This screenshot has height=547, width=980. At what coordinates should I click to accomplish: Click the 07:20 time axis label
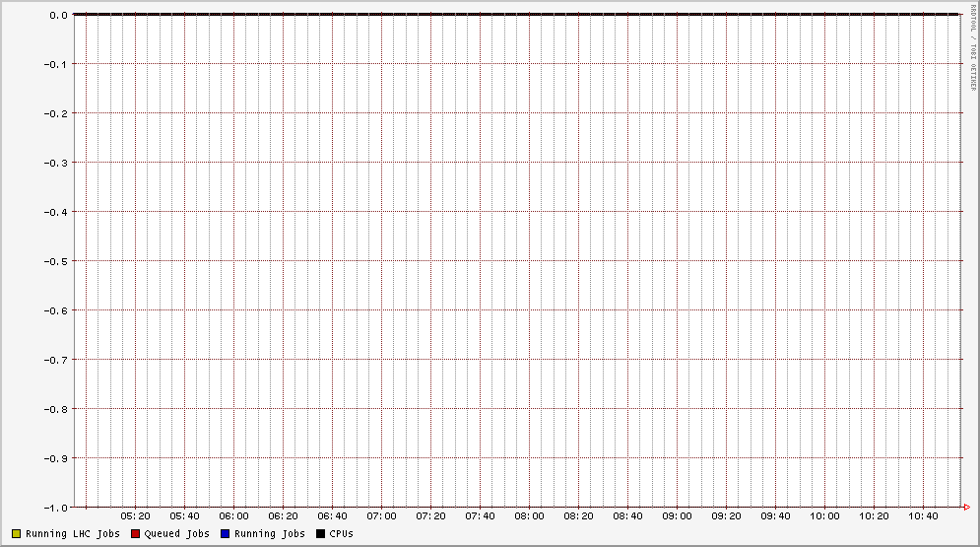431,516
